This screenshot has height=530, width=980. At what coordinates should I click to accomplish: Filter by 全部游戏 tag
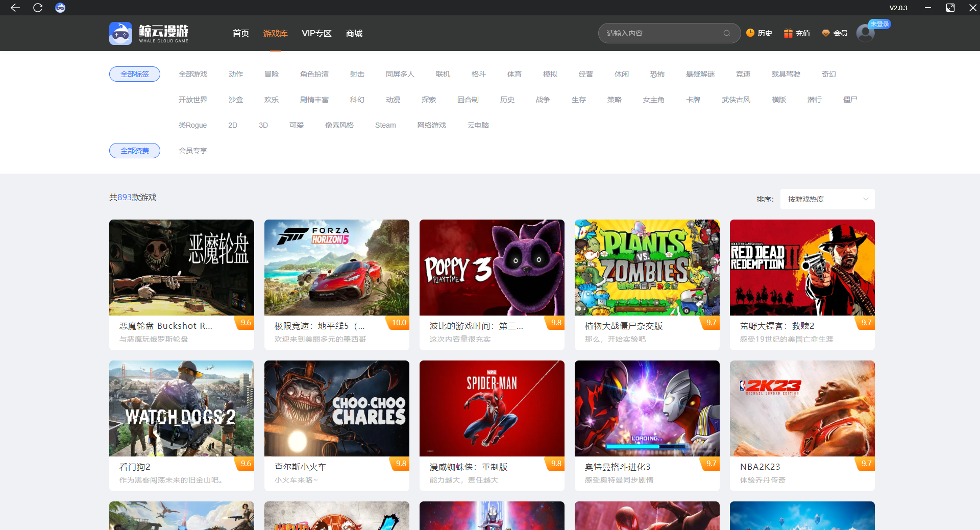tap(193, 74)
